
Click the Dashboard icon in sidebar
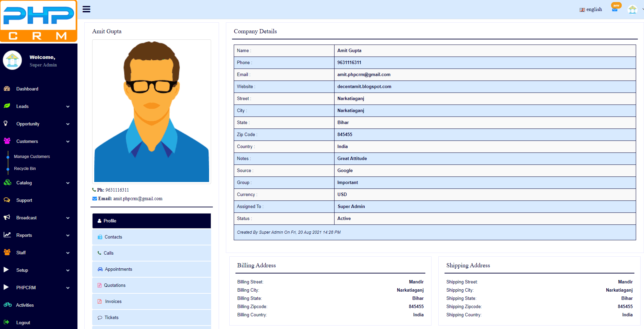tap(7, 89)
